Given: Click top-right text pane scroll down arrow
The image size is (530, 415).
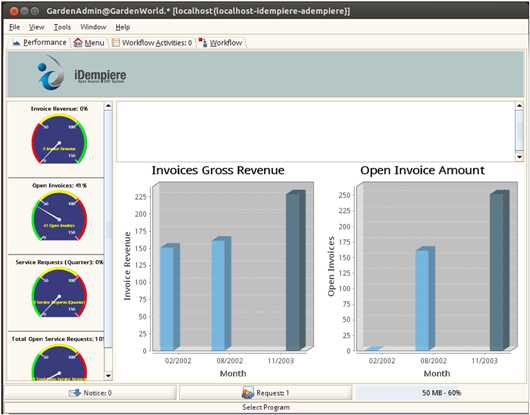Looking at the screenshot, I should coord(519,157).
